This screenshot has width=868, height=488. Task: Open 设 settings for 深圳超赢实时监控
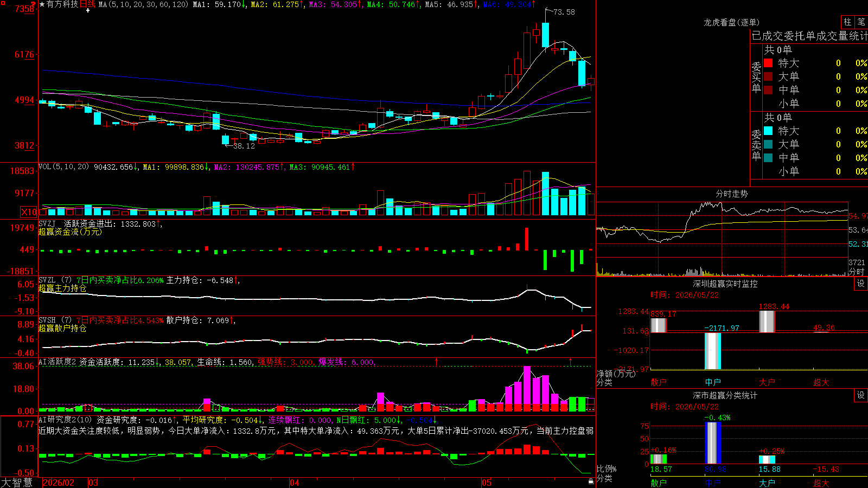pos(861,284)
